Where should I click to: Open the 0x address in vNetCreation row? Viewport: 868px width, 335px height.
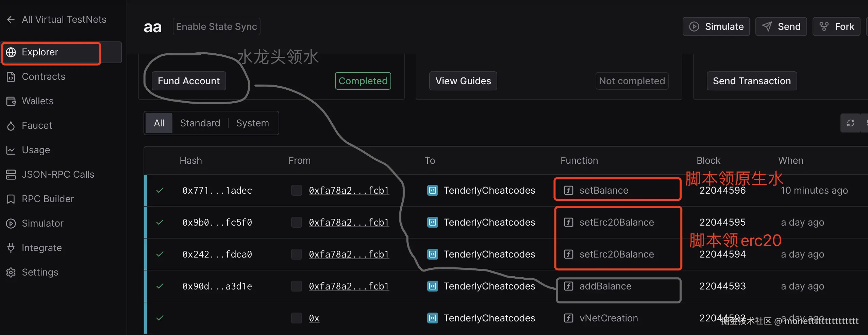(314, 318)
